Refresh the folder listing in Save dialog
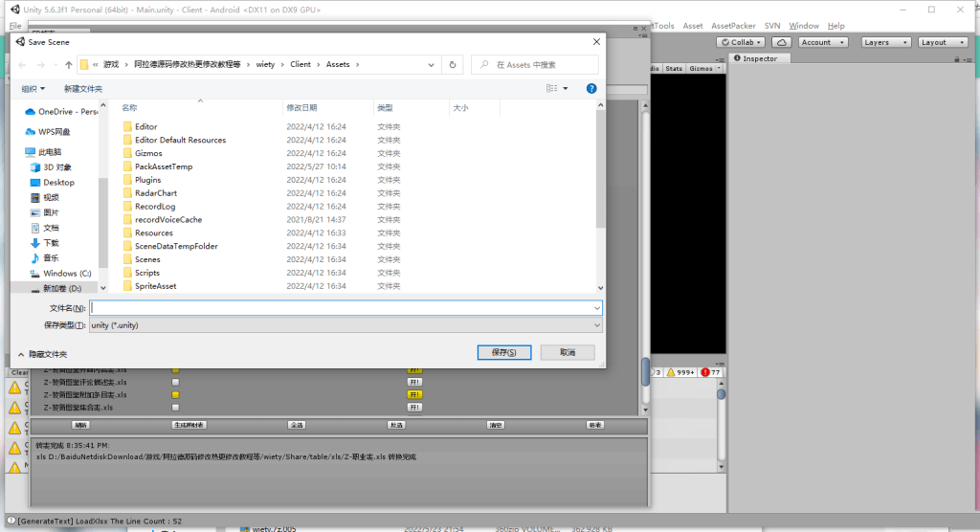Image resolution: width=980 pixels, height=532 pixels. (453, 65)
